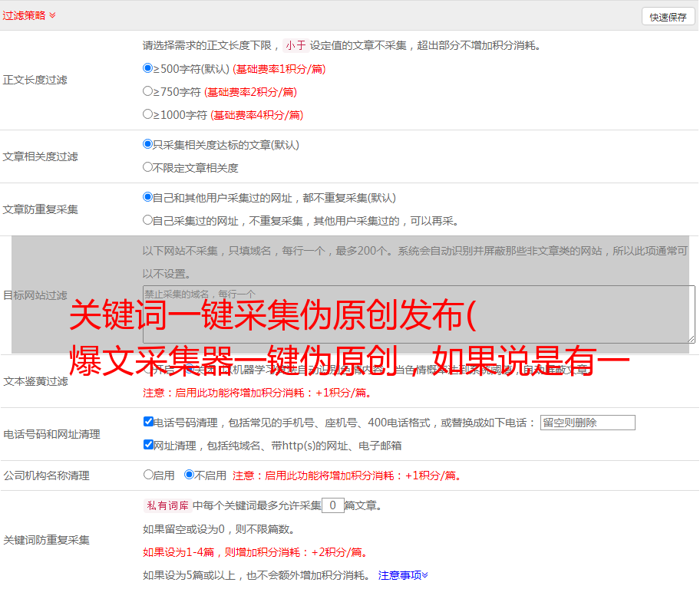The image size is (700, 589).
Task: Click the 文章防重复采集 label
Action: coord(40,209)
